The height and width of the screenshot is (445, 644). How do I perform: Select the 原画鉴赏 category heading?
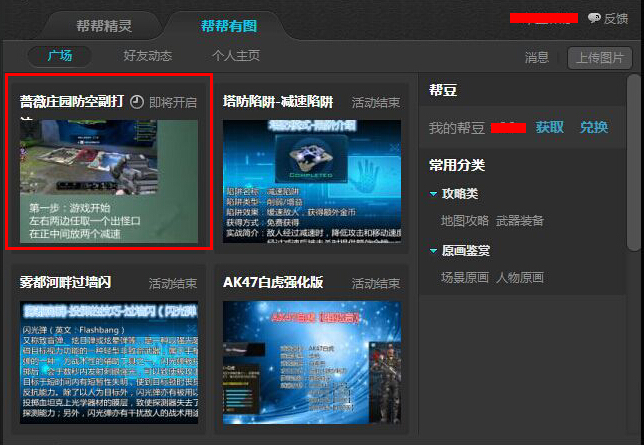[466, 250]
